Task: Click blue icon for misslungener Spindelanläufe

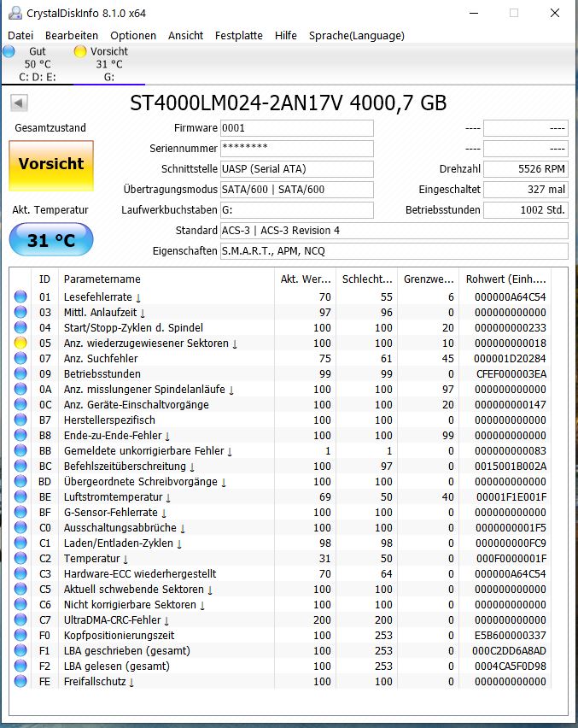Action: (20, 389)
